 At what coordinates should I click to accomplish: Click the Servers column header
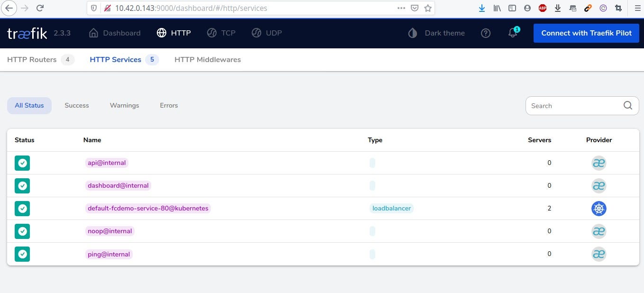[x=540, y=140]
